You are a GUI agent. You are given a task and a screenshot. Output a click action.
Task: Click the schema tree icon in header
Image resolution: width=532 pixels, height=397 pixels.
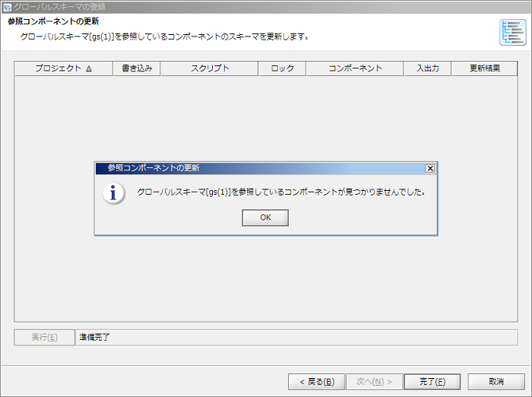[x=512, y=33]
